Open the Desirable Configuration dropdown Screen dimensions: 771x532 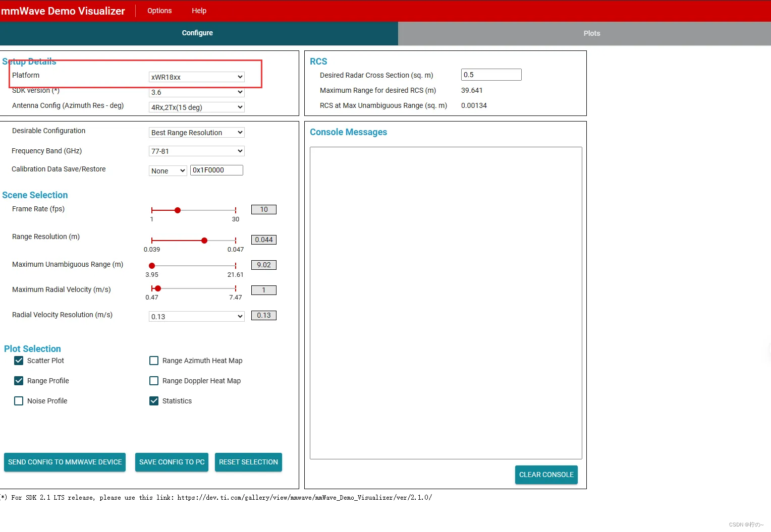coord(197,133)
